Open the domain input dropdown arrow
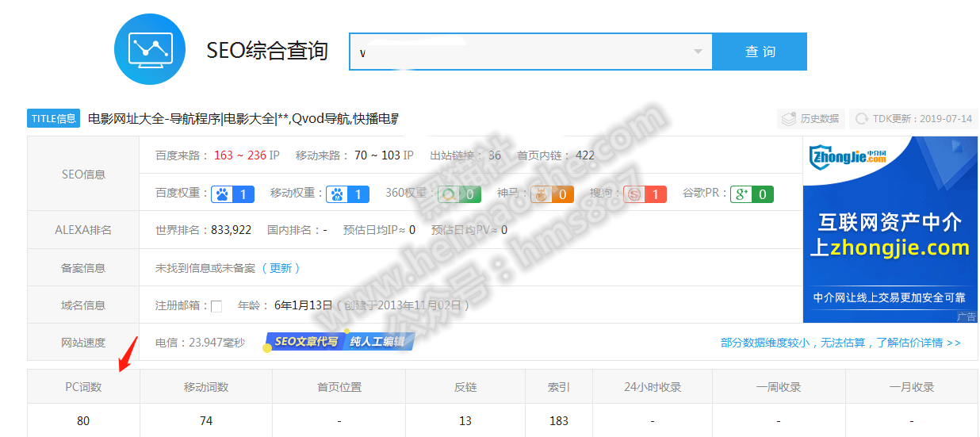The image size is (980, 437). tap(698, 52)
